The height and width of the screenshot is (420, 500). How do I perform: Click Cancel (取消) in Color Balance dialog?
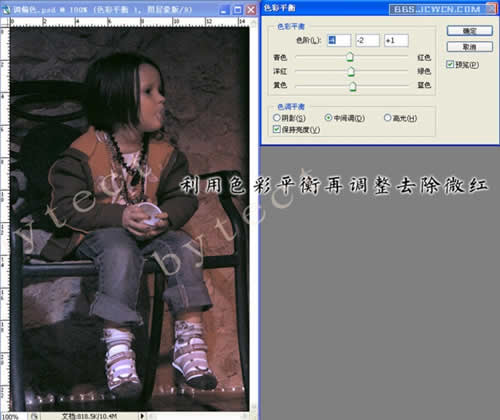point(469,47)
